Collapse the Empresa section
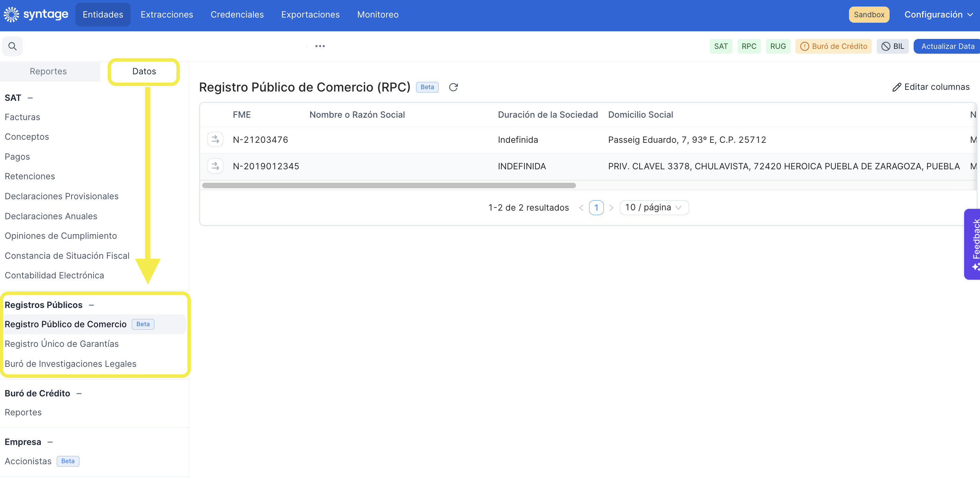Viewport: 980px width, 479px height. click(50, 442)
